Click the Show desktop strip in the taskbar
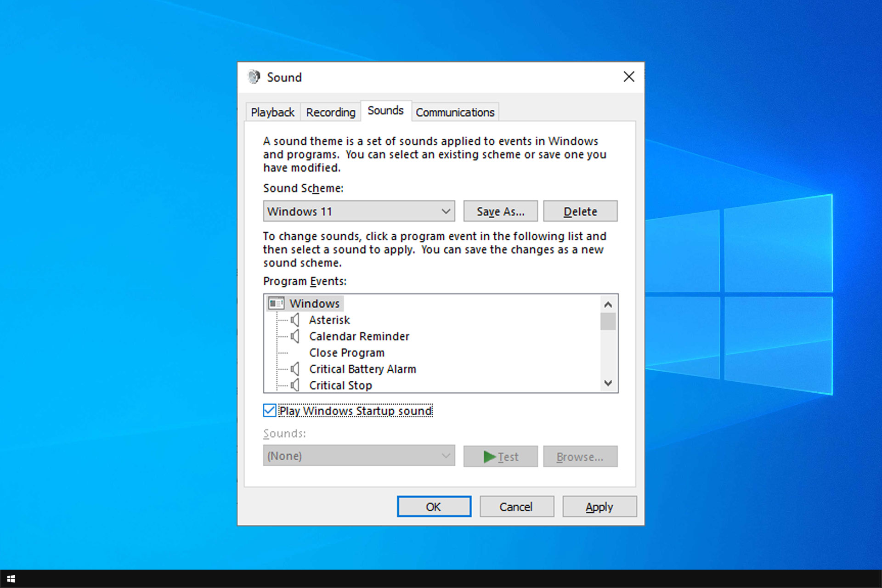882x588 pixels. coord(880,579)
